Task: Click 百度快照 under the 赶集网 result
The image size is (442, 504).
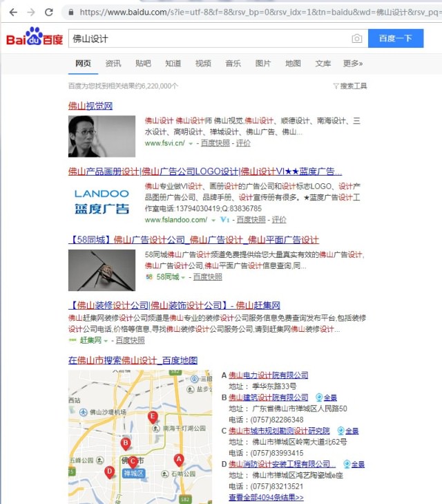Action: [130, 340]
